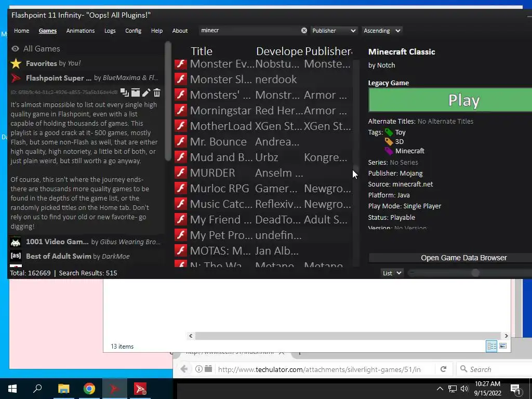Click second Flashpoint taskbar icon with badge
532x399 pixels.
[140, 389]
